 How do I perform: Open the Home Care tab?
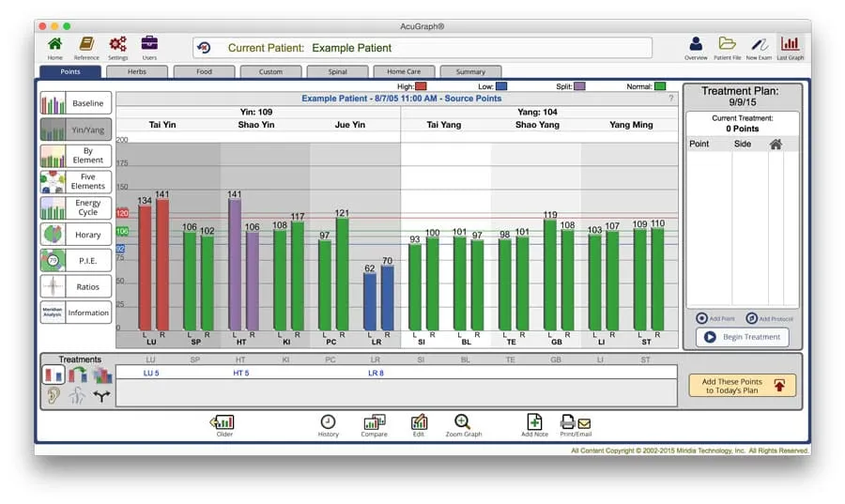point(405,71)
